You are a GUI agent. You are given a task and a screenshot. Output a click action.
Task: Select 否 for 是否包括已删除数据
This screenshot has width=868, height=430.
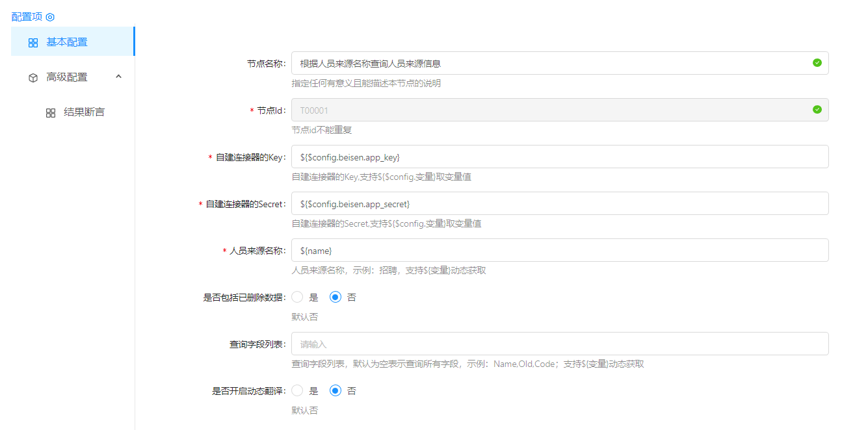click(x=335, y=297)
